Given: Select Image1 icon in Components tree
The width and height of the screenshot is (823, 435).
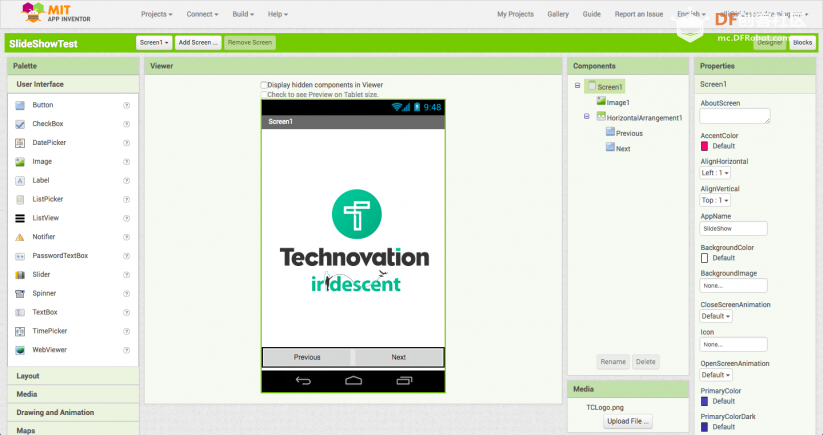Looking at the screenshot, I should click(601, 101).
